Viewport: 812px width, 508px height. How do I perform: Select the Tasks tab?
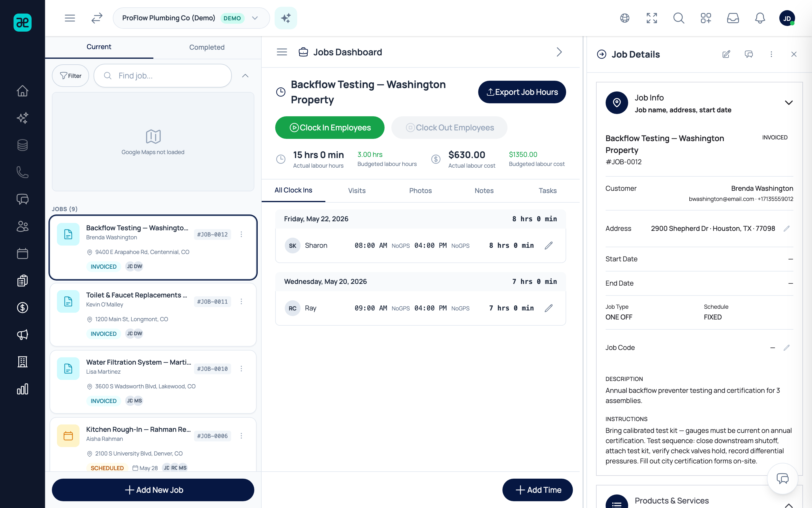[x=548, y=191]
